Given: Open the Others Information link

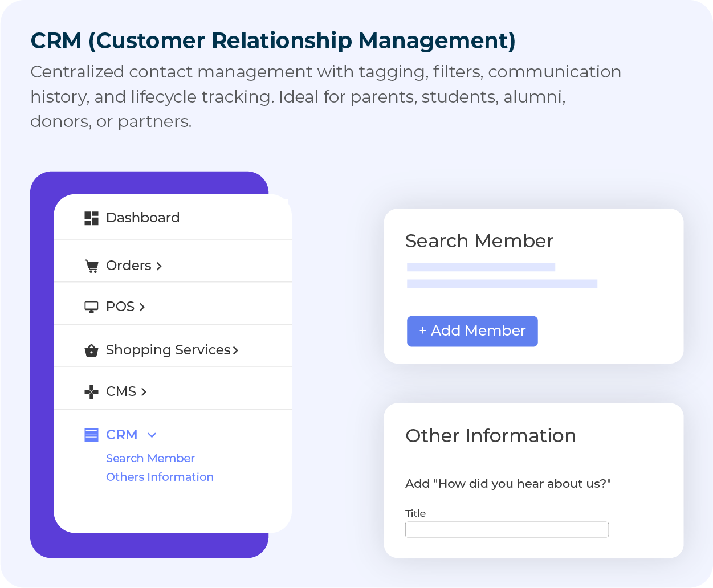Looking at the screenshot, I should [160, 477].
